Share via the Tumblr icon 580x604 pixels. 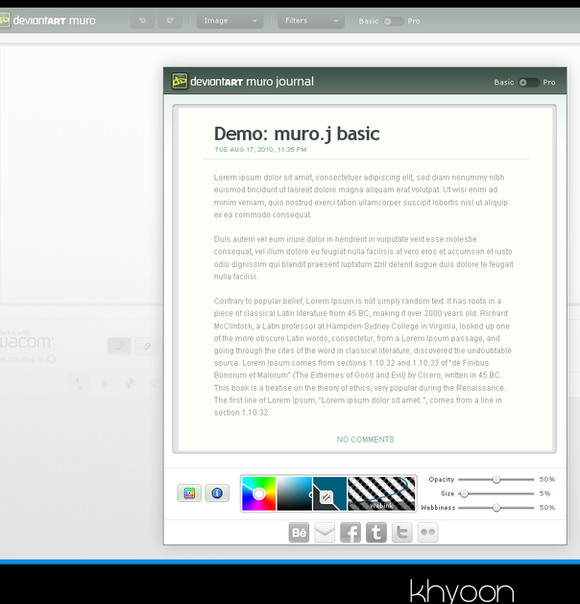376,533
